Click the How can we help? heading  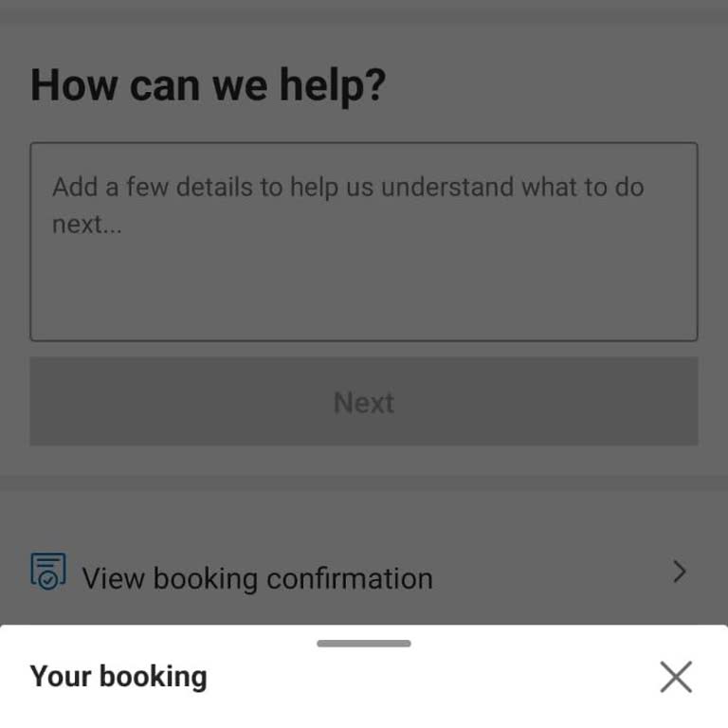(x=209, y=85)
